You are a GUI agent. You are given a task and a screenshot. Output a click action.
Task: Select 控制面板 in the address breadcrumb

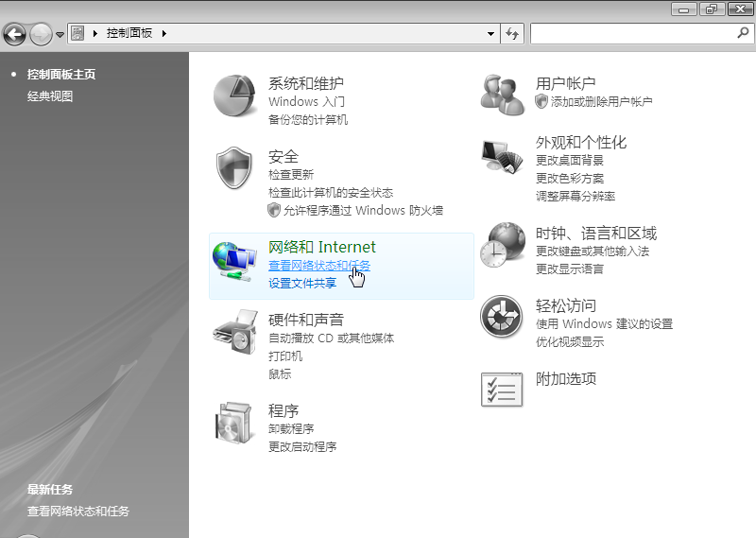129,33
